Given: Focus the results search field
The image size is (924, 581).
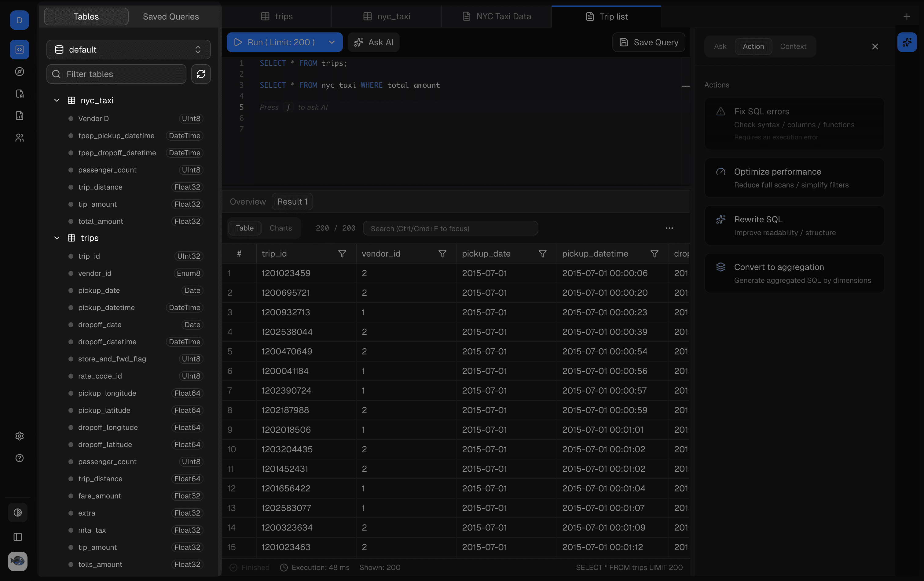Looking at the screenshot, I should [450, 228].
